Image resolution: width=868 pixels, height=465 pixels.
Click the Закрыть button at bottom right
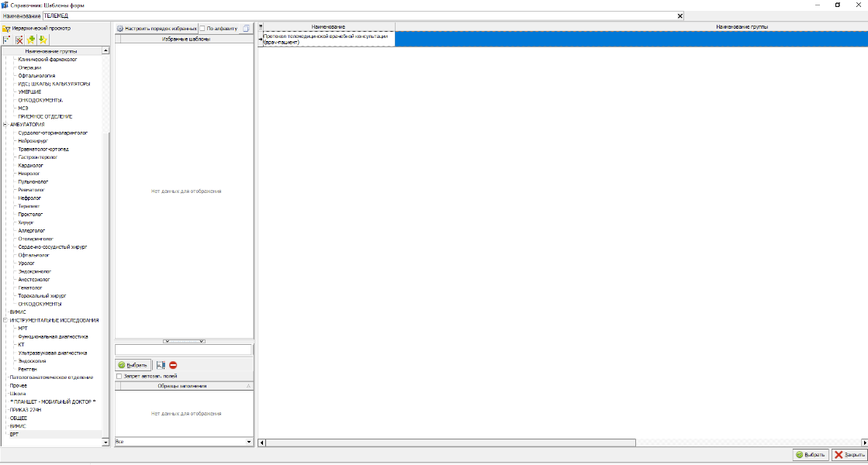point(849,454)
